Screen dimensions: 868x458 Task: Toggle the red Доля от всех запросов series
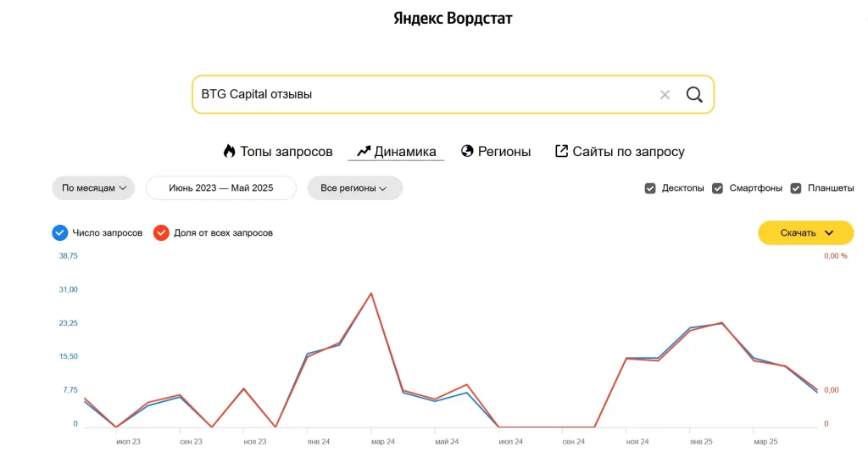coord(161,232)
